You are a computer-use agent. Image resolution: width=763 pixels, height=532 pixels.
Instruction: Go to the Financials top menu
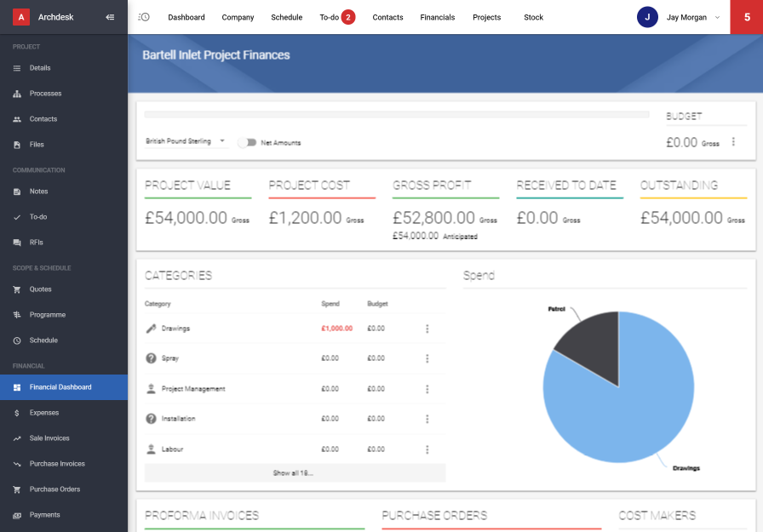[437, 17]
